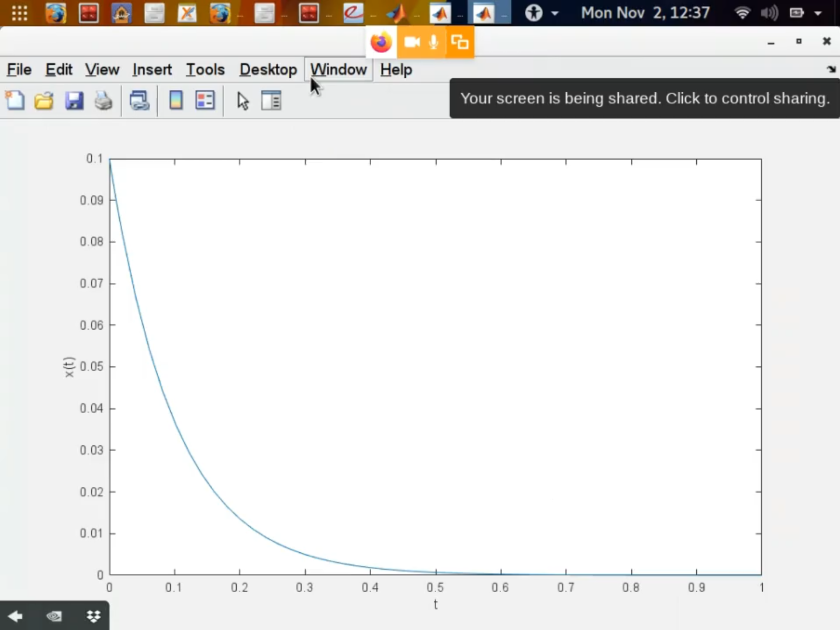Viewport: 840px width, 630px height.
Task: Click the New Figure toolbar icon
Action: pyautogui.click(x=15, y=101)
